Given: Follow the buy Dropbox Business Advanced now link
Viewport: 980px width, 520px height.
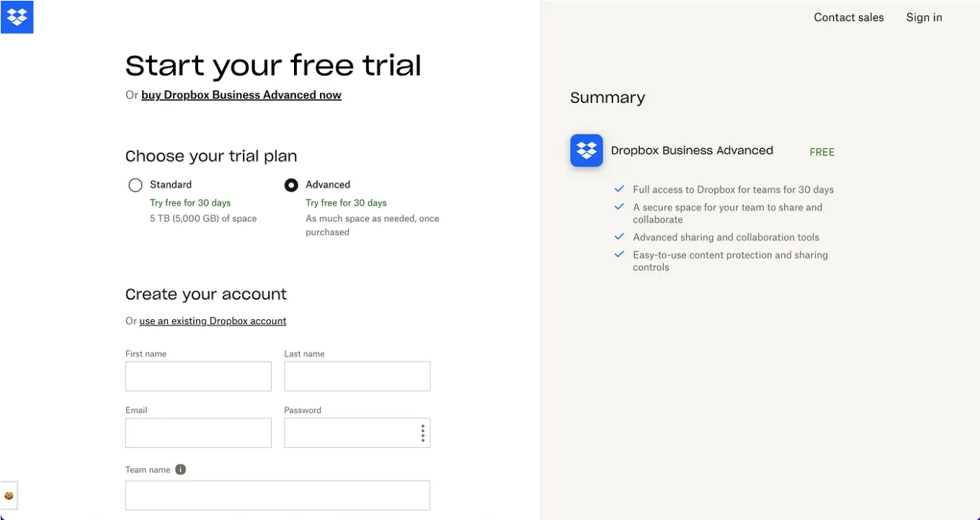Looking at the screenshot, I should [241, 95].
